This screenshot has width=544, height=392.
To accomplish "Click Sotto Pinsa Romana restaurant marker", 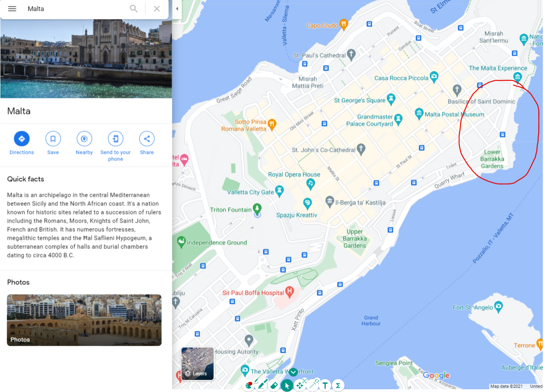I will (272, 124).
